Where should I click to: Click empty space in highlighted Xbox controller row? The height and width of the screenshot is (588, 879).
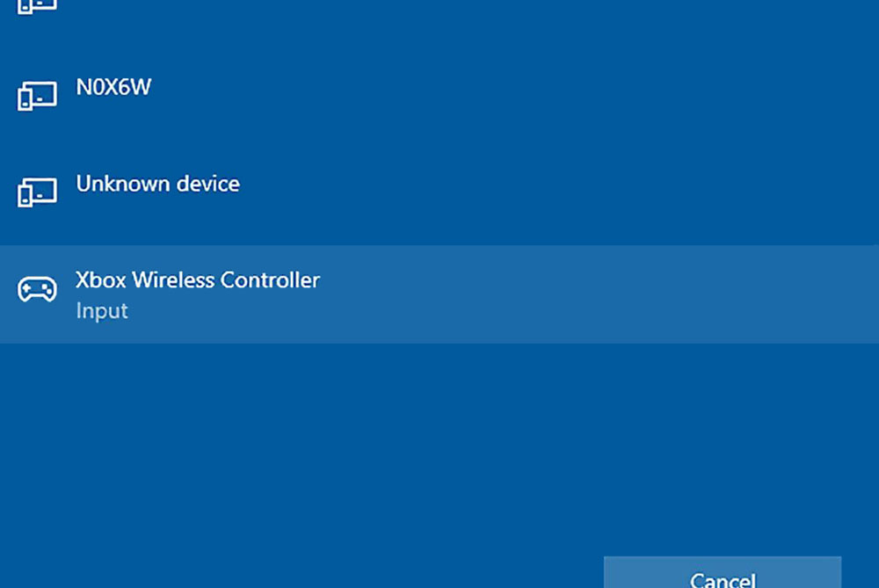click(x=571, y=294)
